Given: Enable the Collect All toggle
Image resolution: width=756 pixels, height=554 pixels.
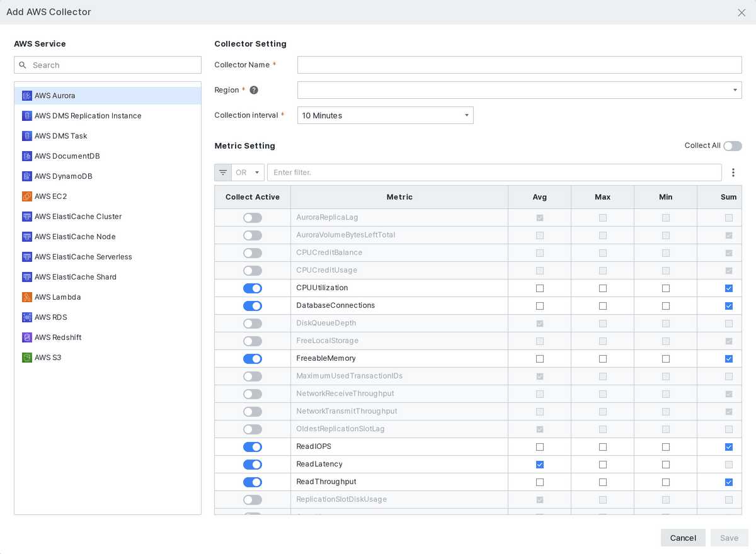Looking at the screenshot, I should [x=733, y=146].
